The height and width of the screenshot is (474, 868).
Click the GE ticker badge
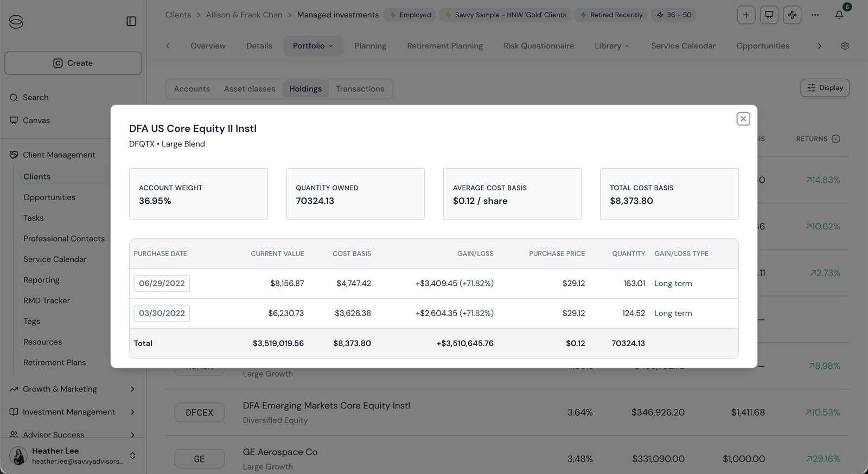pyautogui.click(x=200, y=459)
